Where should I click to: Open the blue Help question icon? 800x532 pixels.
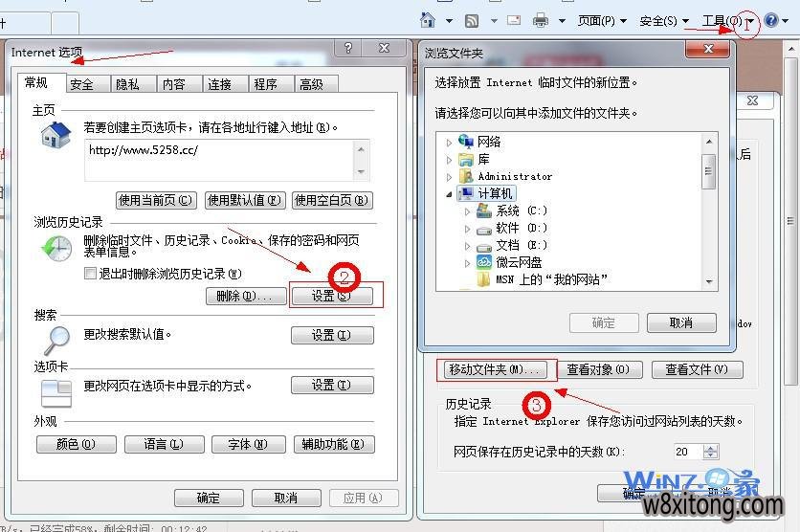click(x=771, y=20)
